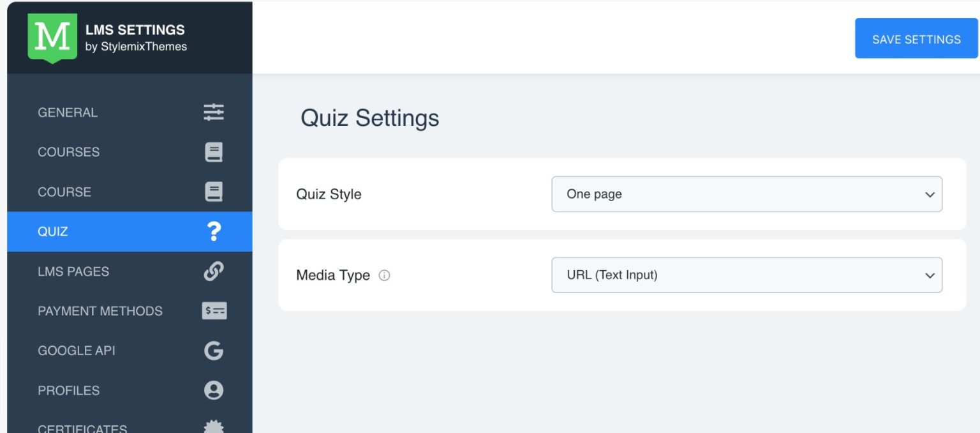Viewport: 980px width, 433px height.
Task: Click the green LMS Settings logo
Action: pyautogui.click(x=51, y=37)
